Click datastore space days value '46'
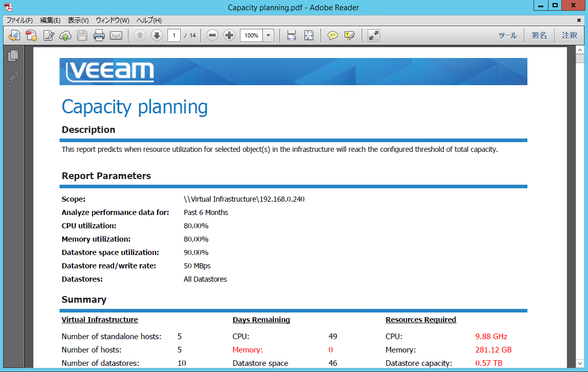588x372 pixels. coord(333,363)
